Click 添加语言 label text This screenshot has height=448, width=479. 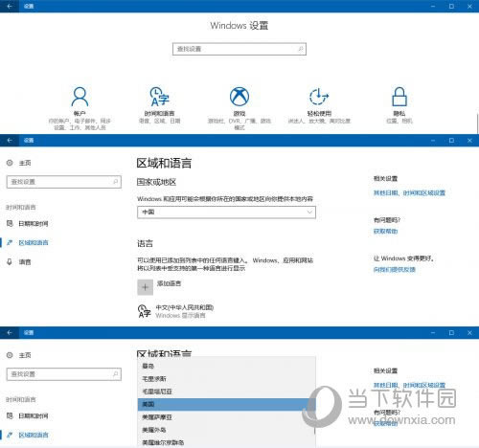click(169, 283)
